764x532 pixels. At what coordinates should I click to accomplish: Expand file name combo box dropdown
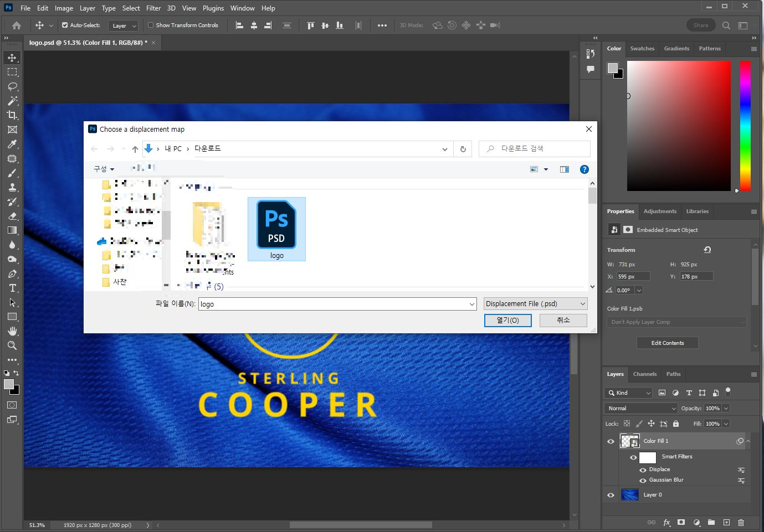(x=472, y=304)
